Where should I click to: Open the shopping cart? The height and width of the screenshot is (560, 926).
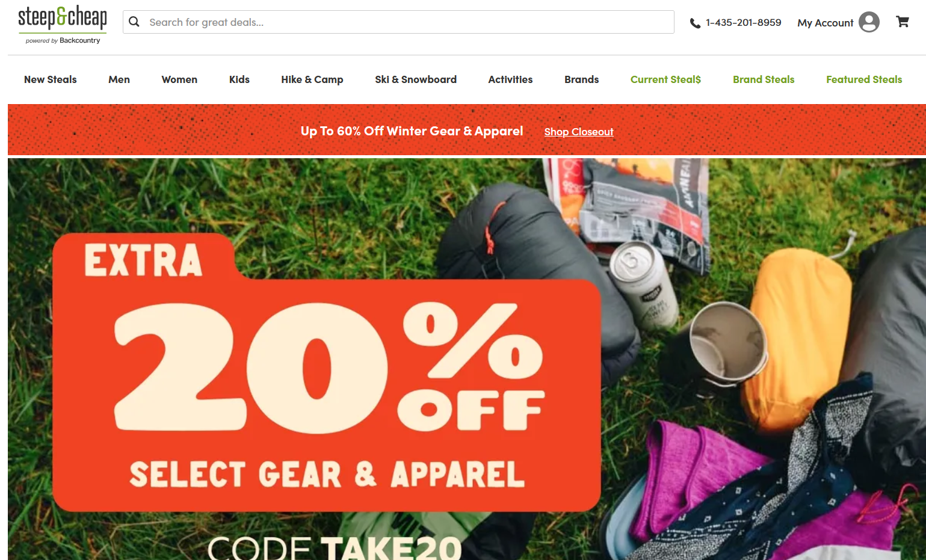tap(903, 22)
